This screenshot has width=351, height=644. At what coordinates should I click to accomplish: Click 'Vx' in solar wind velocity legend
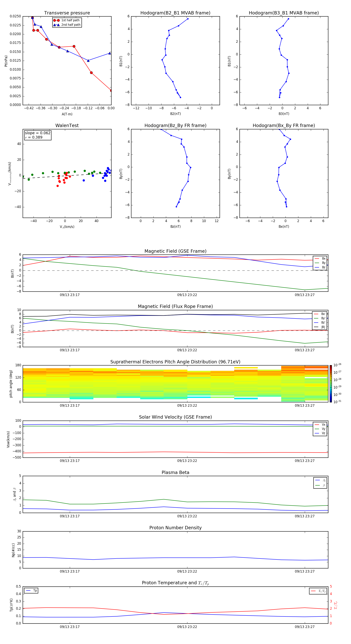(324, 424)
